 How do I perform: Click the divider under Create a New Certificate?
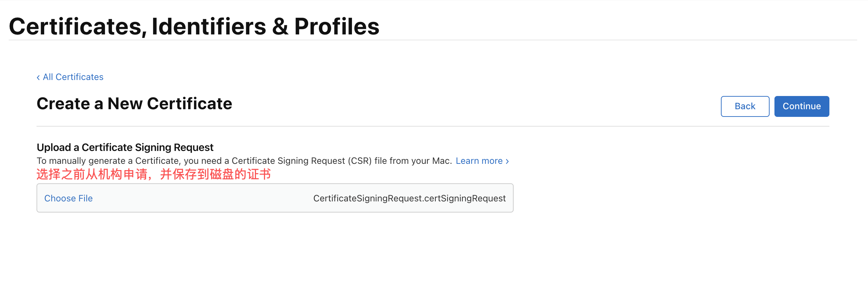click(433, 126)
